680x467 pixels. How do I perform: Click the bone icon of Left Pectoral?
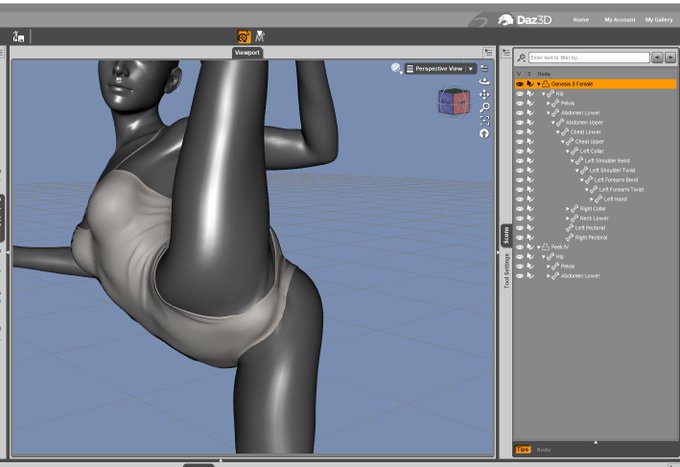click(570, 228)
